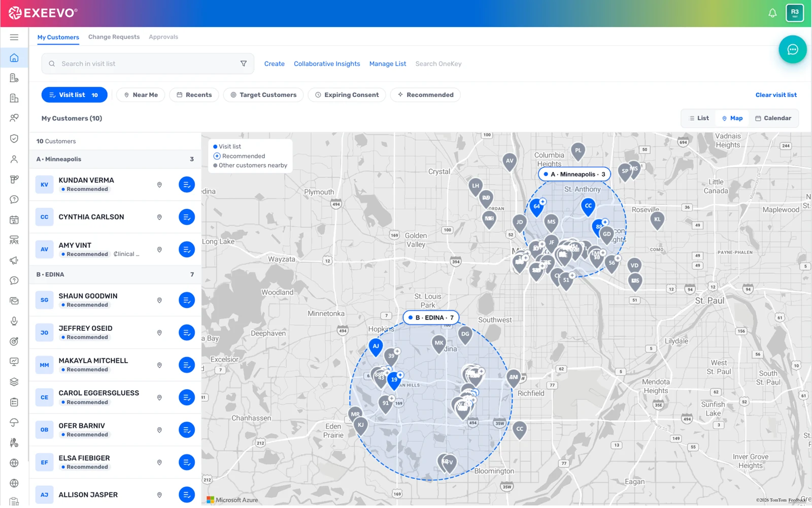Viewport: 812px width, 508px height.
Task: Open sidebar shield icon
Action: coord(14,139)
